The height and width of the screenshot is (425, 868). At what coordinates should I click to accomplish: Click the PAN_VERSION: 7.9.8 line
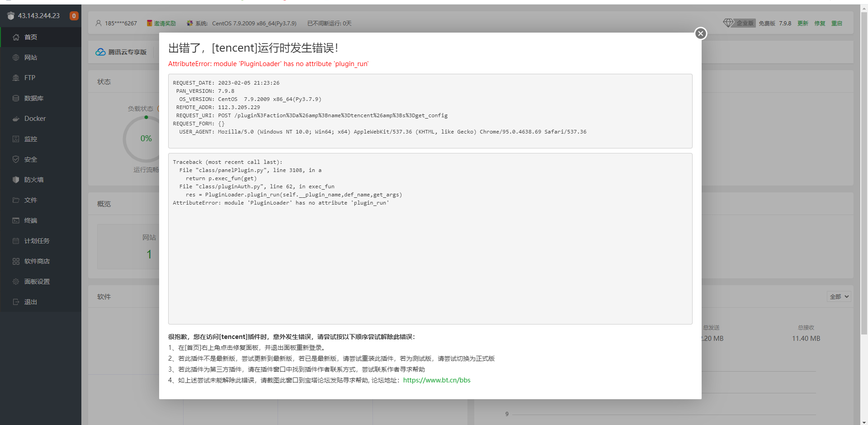(x=205, y=91)
